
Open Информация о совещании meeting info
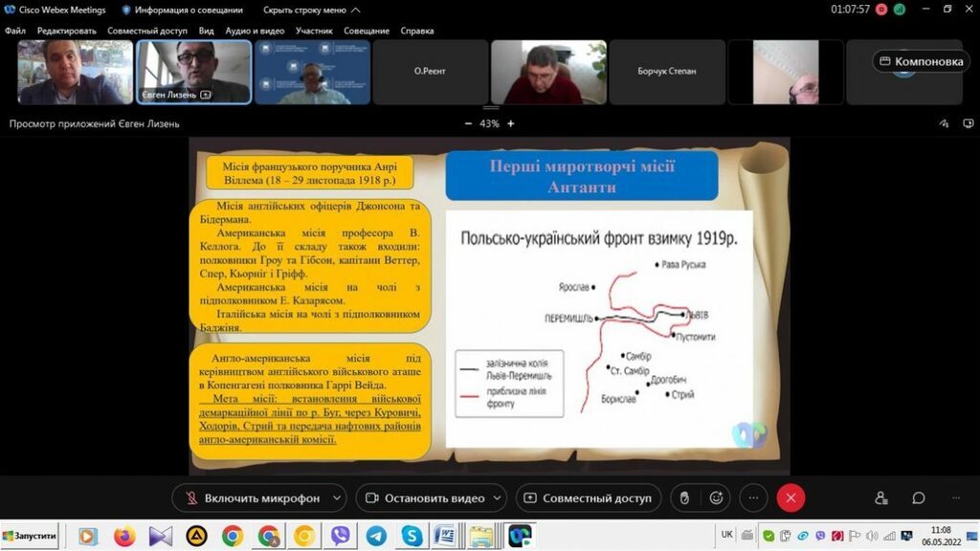[182, 10]
